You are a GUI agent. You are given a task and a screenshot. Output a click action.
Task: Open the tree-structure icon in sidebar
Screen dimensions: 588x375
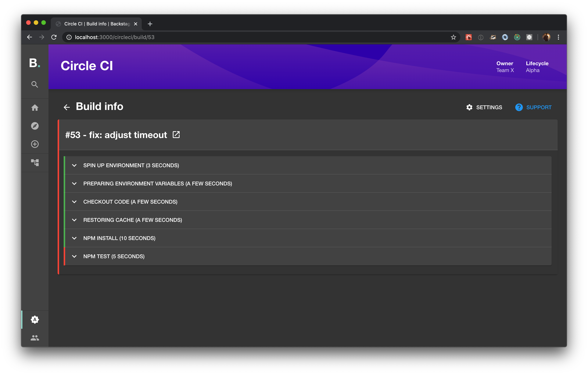35,162
